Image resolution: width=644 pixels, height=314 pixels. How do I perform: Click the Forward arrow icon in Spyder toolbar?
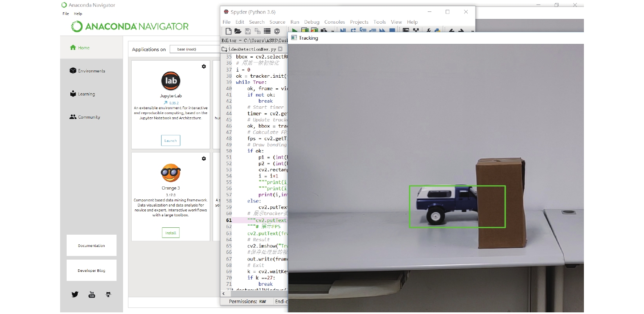(461, 31)
